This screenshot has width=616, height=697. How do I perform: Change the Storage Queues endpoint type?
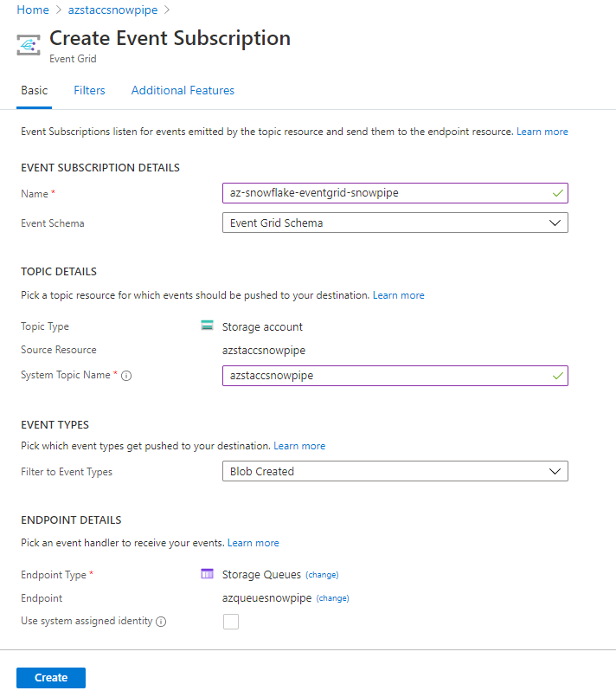pos(322,575)
